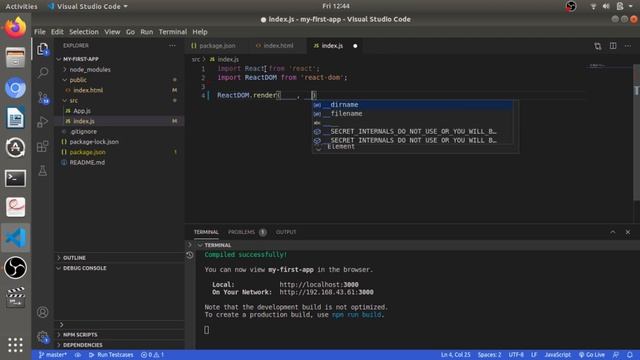Open the Explorer view in activity bar

(x=42, y=49)
